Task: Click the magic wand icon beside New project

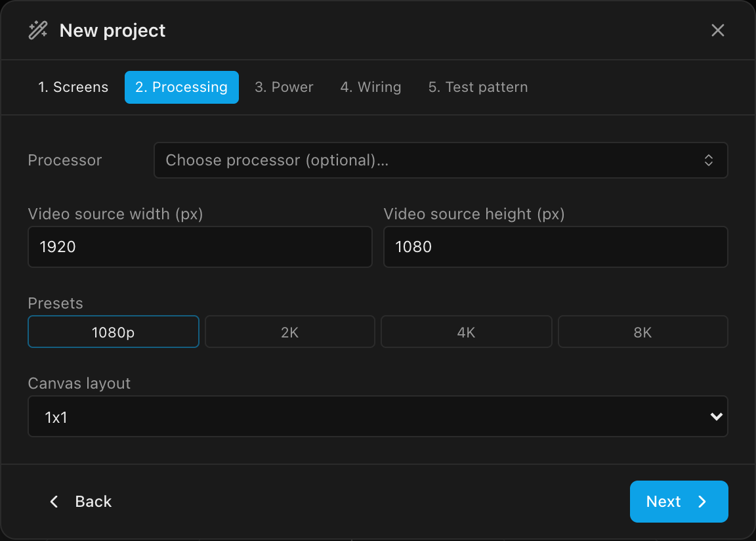Action: point(38,30)
